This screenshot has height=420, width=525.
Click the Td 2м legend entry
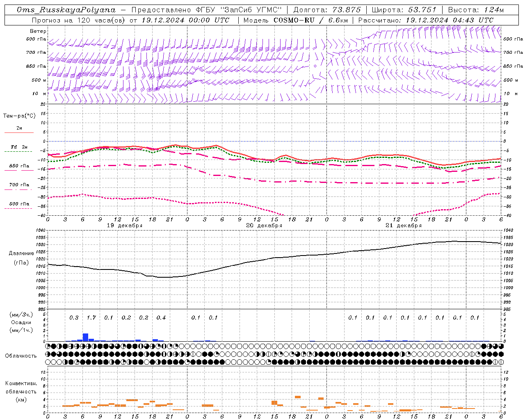(19, 147)
